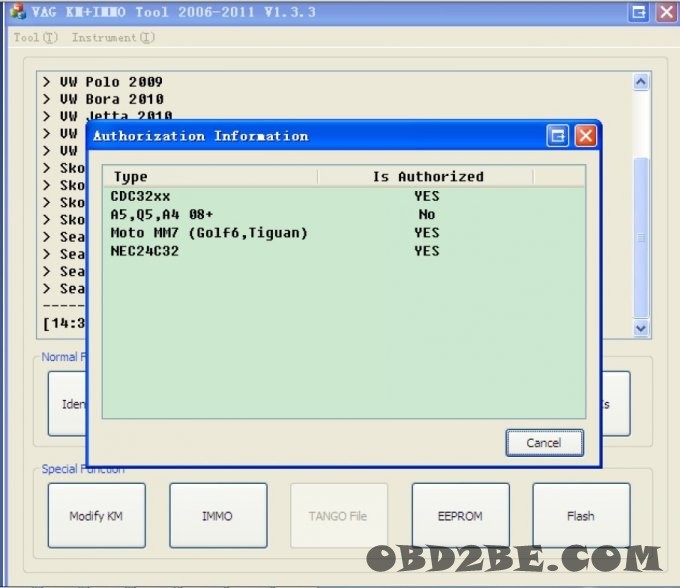
Task: Click the YES value for CDC32xx
Action: (x=427, y=196)
